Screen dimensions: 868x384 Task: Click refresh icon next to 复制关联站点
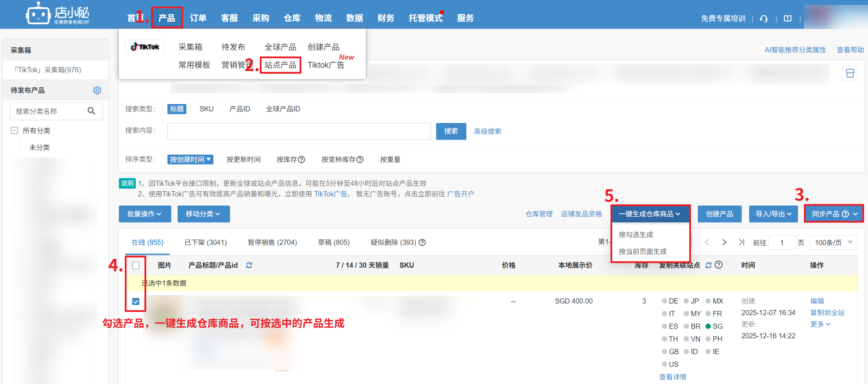708,265
